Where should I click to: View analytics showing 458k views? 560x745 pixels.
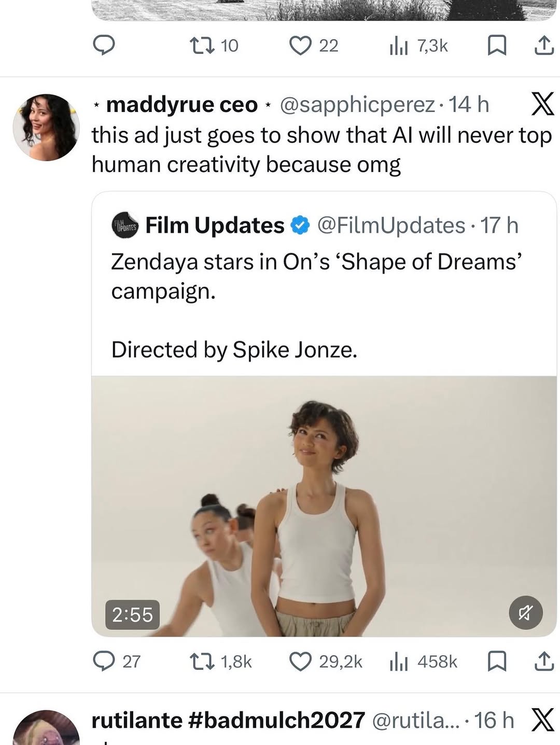point(399,660)
